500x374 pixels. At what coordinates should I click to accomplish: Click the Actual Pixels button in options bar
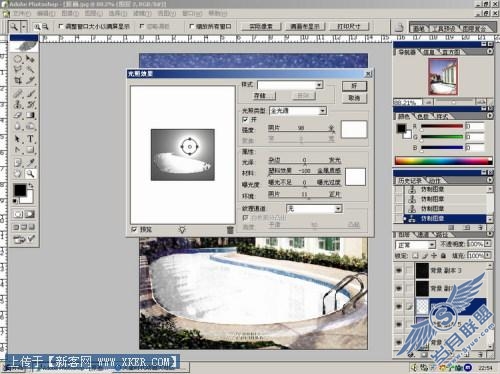[x=261, y=26]
